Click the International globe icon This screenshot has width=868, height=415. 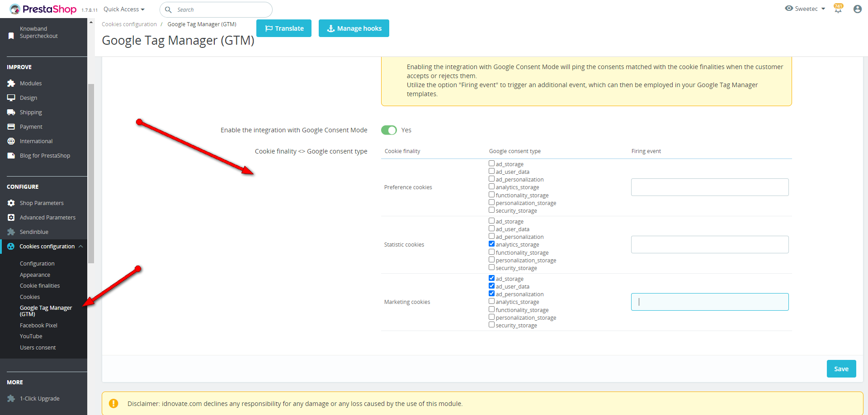coord(11,141)
